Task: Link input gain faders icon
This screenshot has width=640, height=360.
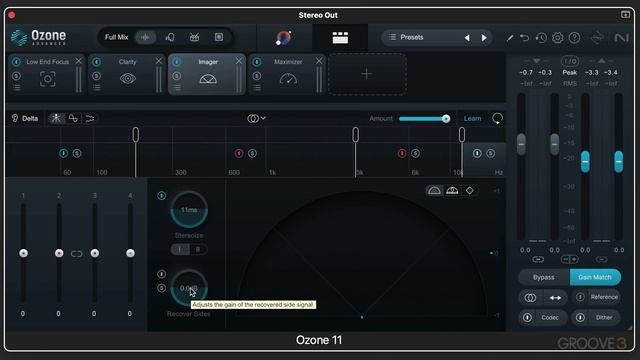Action: (538, 259)
